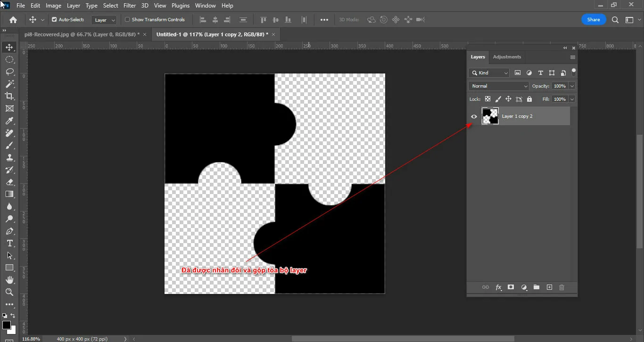Enable Show Transform Controls
The width and height of the screenshot is (644, 342).
tap(127, 19)
